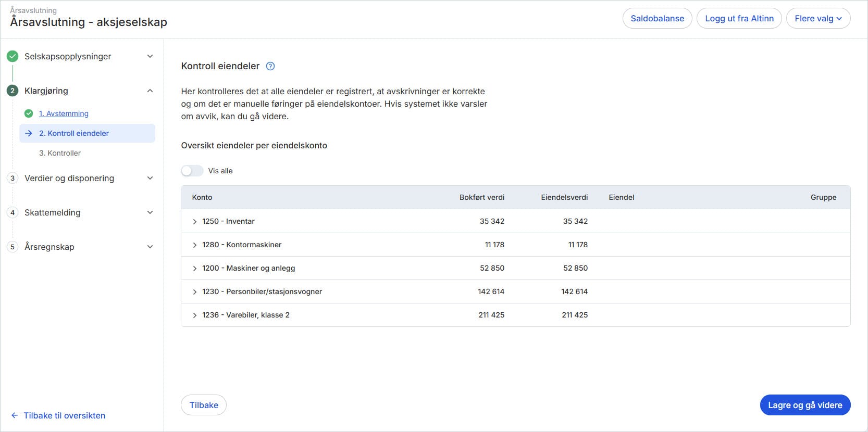This screenshot has height=432, width=868.
Task: Click the step 3 circle icon
Action: point(13,178)
